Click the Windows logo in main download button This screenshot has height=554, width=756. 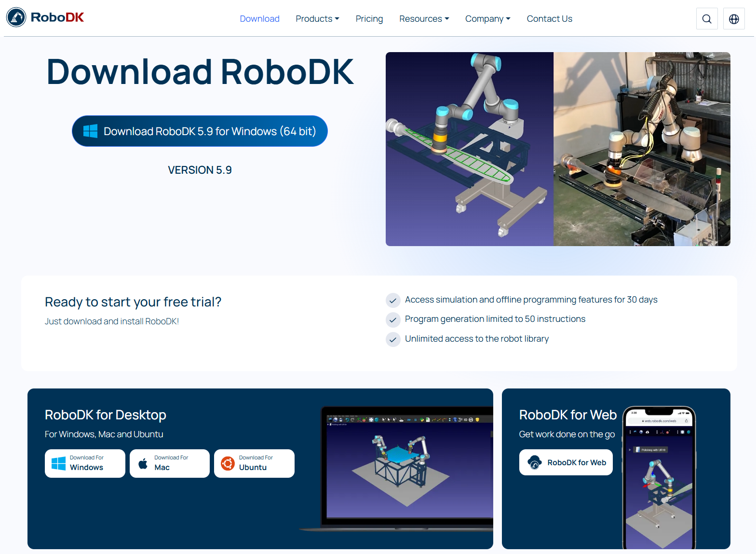90,131
